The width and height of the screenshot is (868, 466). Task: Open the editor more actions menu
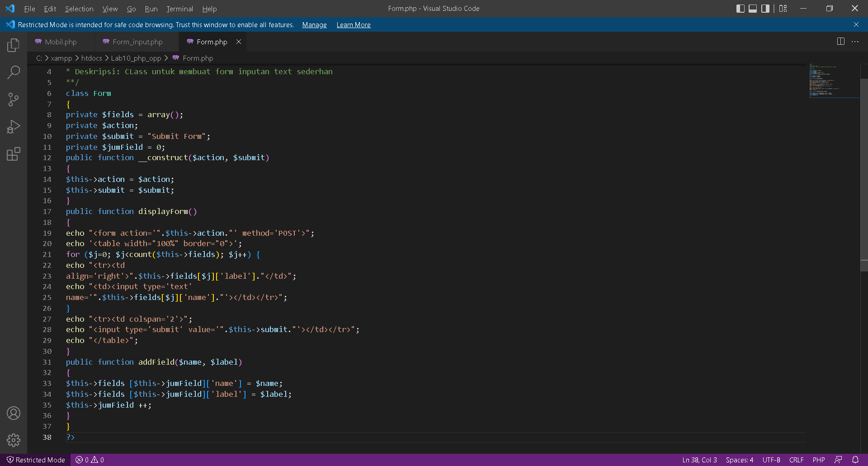click(855, 41)
